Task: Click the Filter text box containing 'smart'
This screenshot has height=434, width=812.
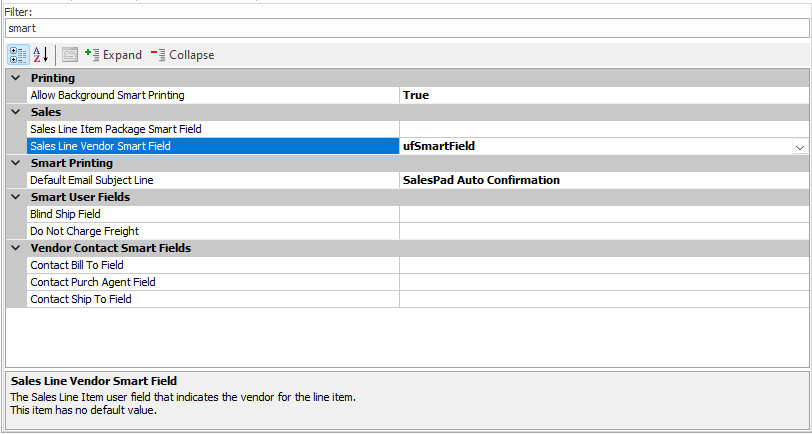Action: pos(405,29)
